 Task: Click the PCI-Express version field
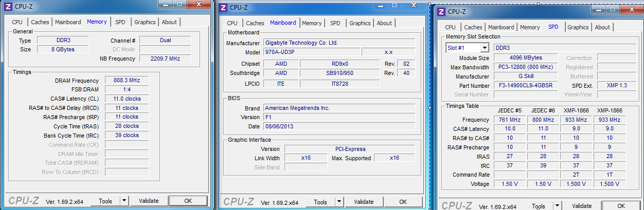coord(350,149)
